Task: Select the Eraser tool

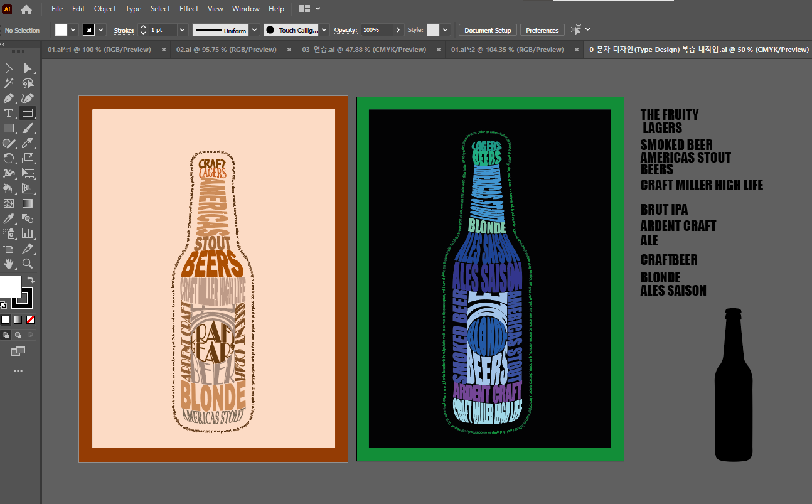Action: 28,143
